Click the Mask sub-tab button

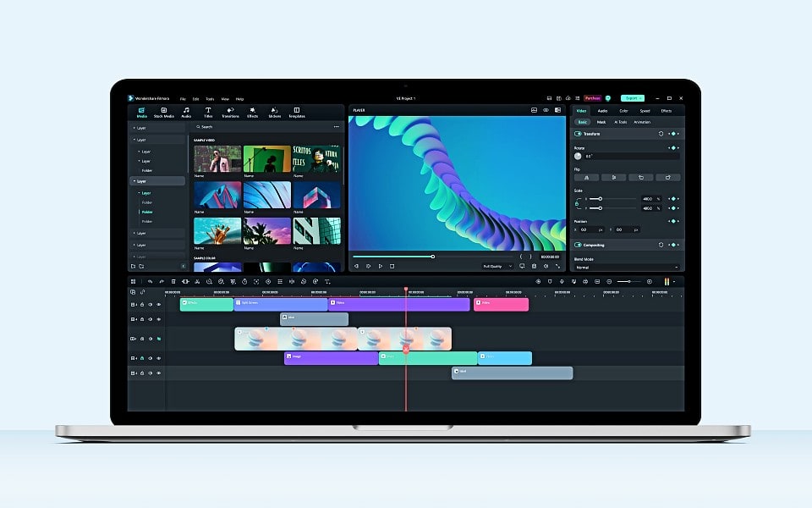(601, 122)
